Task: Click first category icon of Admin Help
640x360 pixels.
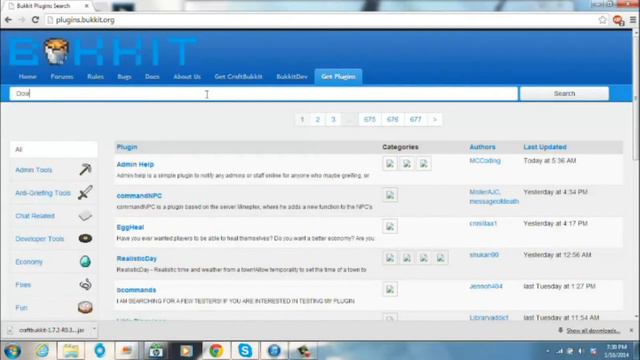Action: [x=390, y=164]
